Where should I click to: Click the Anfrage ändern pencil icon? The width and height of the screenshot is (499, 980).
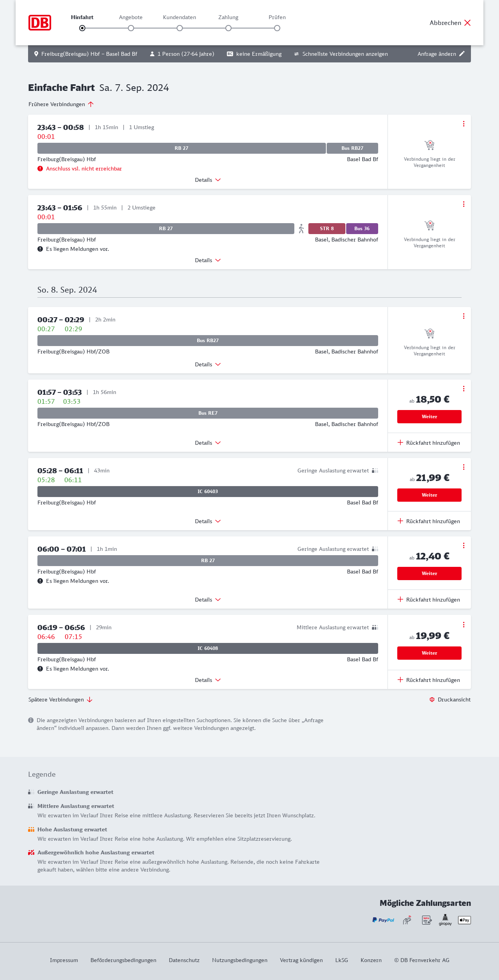click(x=462, y=54)
